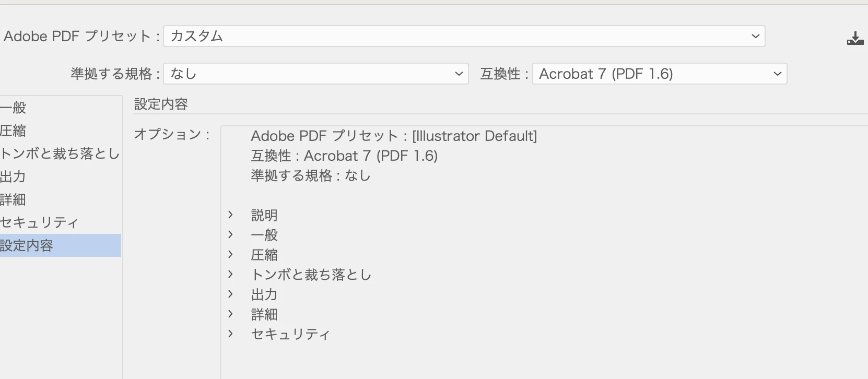Click the 互換性 : Acrobat 7 summary line

pos(344,156)
